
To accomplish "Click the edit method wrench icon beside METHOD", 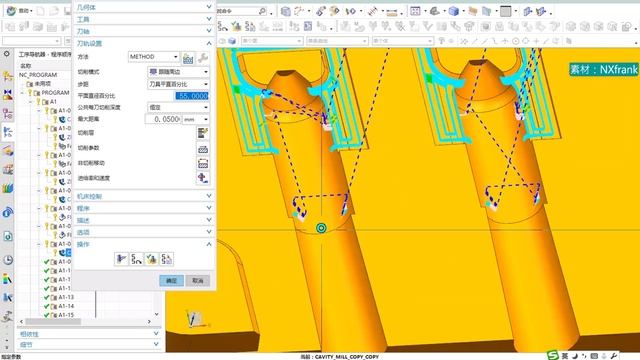I will (x=202, y=58).
